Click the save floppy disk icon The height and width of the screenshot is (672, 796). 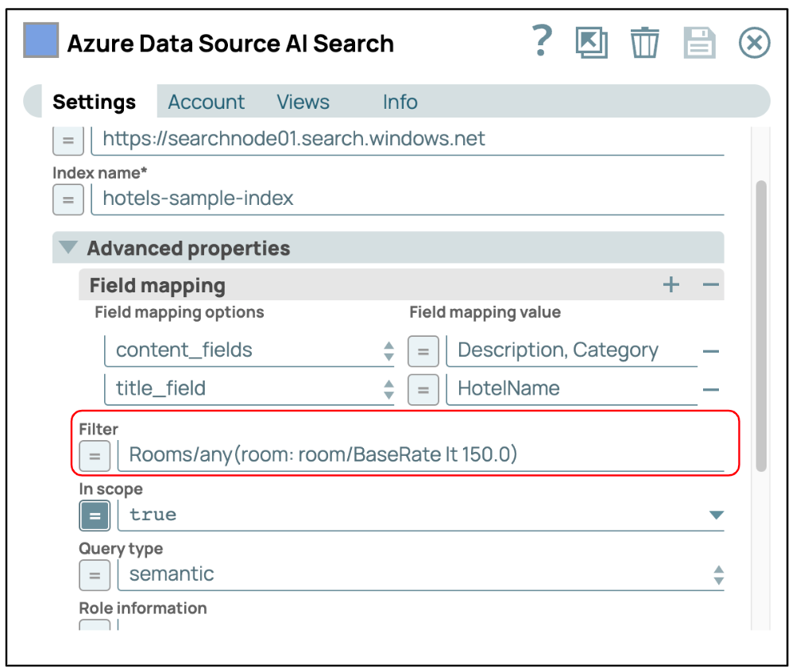pos(699,42)
